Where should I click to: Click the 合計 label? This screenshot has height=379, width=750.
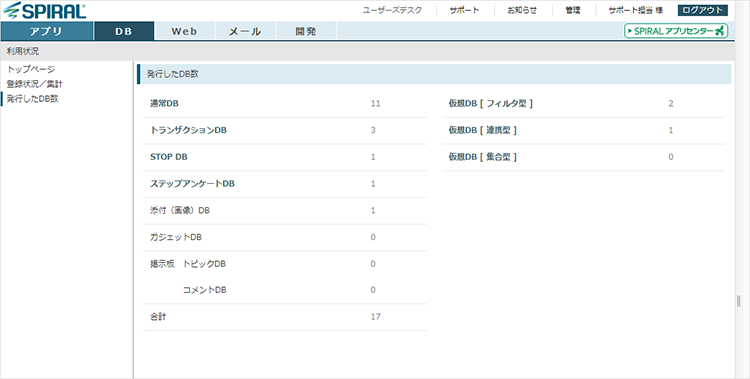pyautogui.click(x=158, y=317)
